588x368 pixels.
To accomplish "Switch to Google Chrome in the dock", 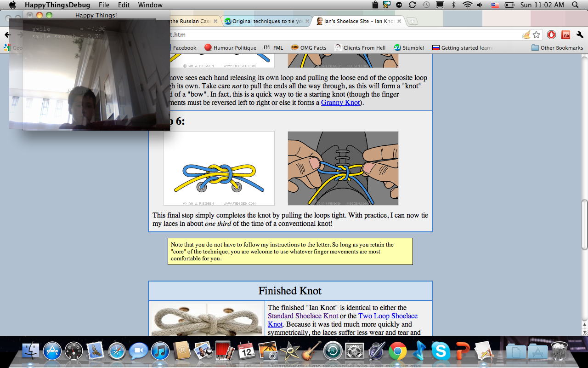I will [398, 351].
